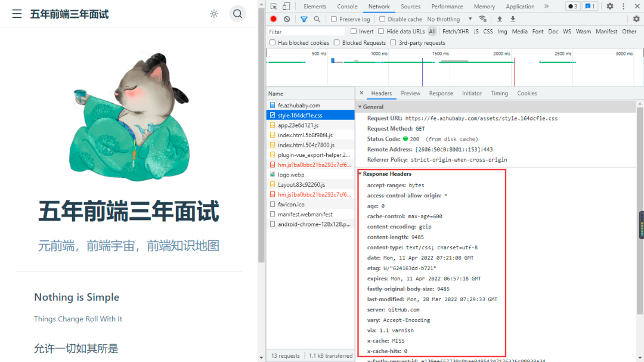Close the request details pane
644x362 pixels.
(x=361, y=93)
